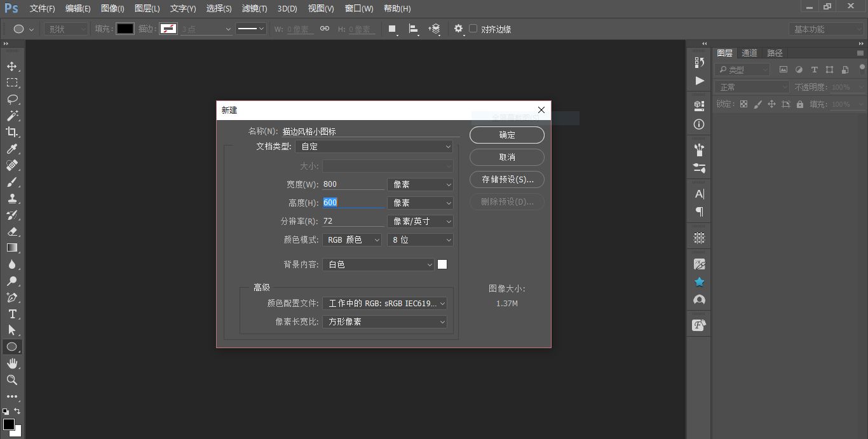Open the height unit 像素 dropdown
The image size is (868, 439).
coord(420,203)
